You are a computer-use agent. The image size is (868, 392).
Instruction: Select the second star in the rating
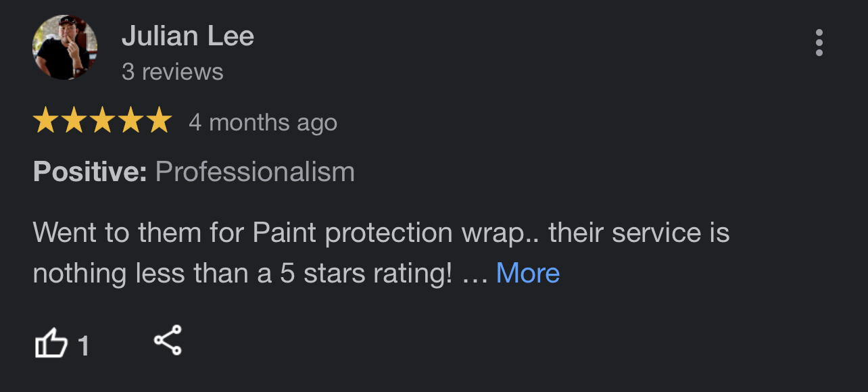74,120
